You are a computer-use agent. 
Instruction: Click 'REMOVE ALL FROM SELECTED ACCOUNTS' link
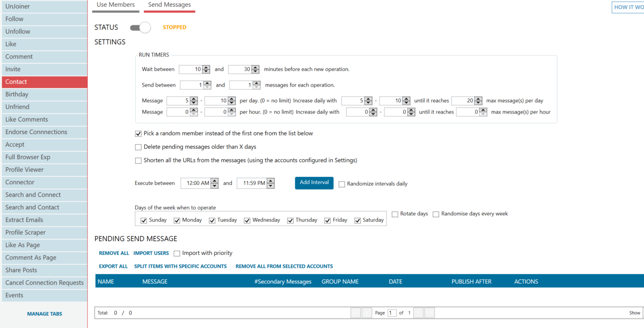tap(284, 267)
